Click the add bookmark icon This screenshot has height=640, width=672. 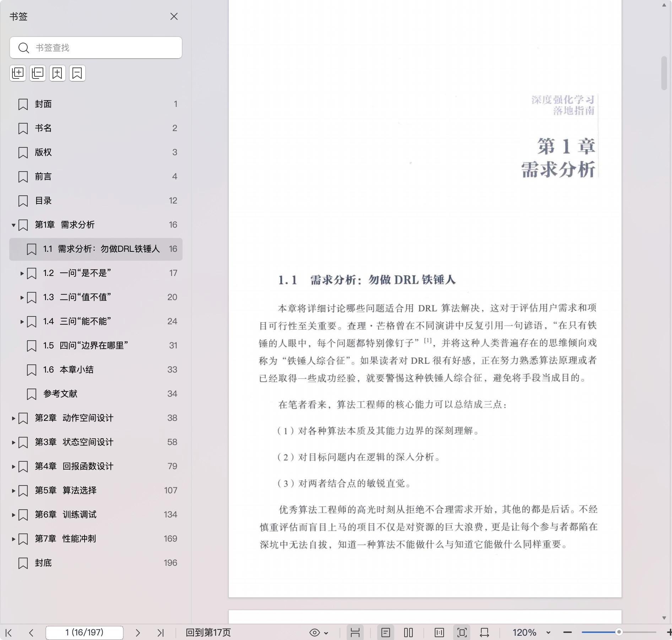click(x=58, y=73)
